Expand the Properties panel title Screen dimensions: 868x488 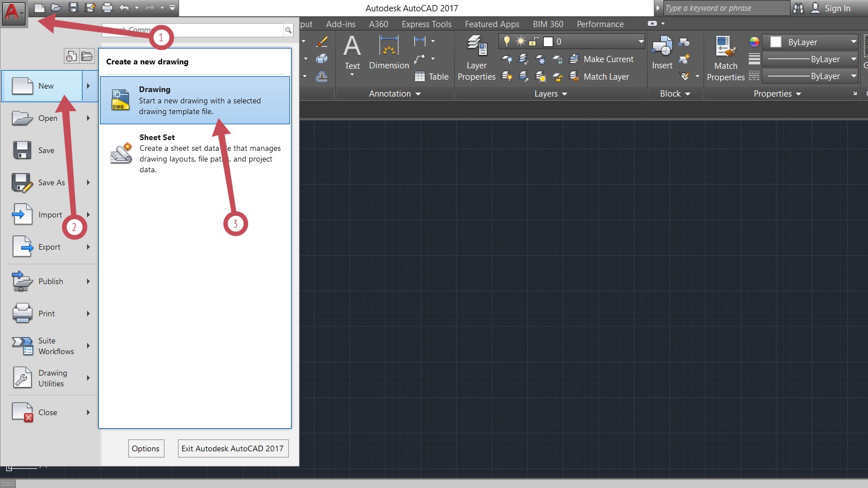pos(778,94)
